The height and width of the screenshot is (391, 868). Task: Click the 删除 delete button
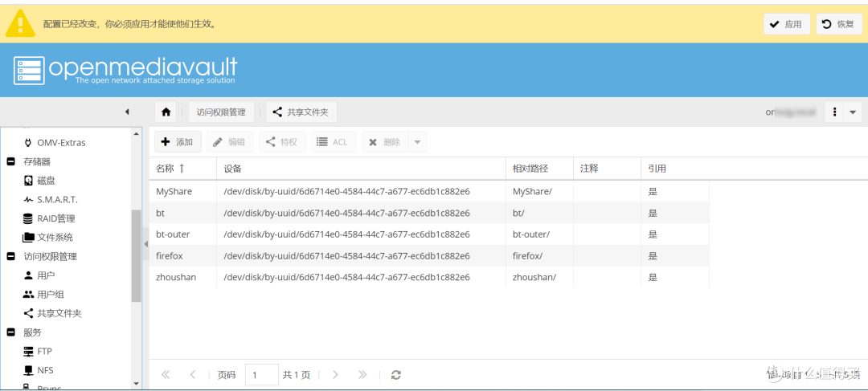[385, 142]
